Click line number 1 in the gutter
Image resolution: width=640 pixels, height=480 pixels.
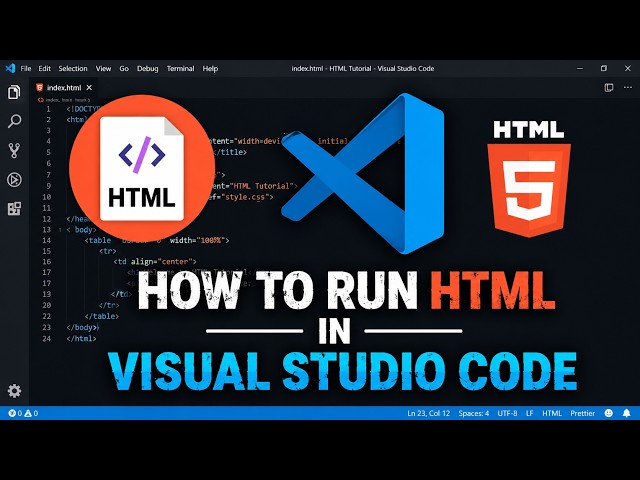coord(48,109)
